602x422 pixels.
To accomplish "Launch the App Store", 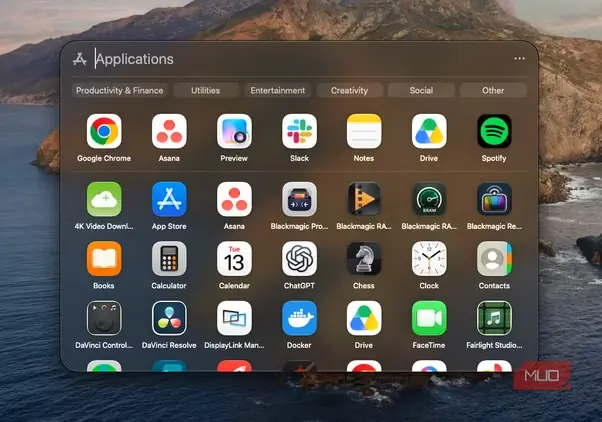I will (169, 199).
